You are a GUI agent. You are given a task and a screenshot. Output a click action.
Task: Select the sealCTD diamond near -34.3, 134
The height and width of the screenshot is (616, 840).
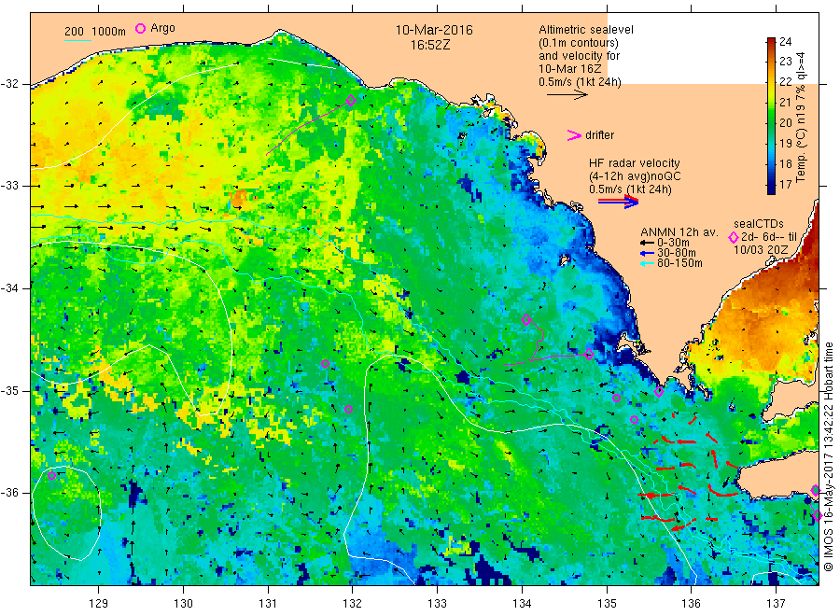(526, 320)
